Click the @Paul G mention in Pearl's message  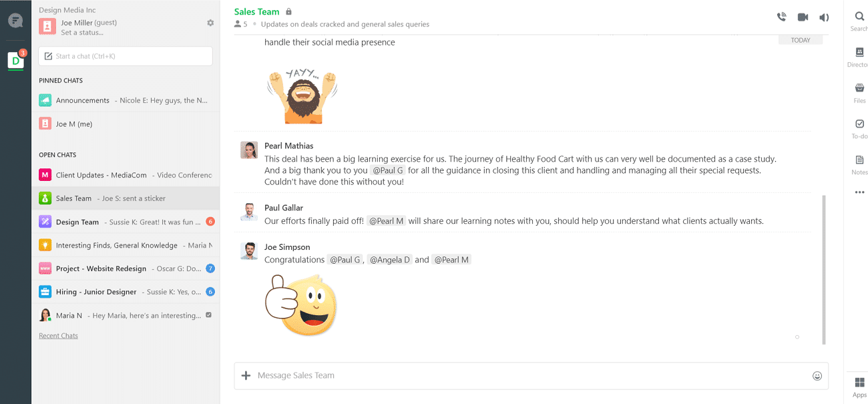coord(388,170)
